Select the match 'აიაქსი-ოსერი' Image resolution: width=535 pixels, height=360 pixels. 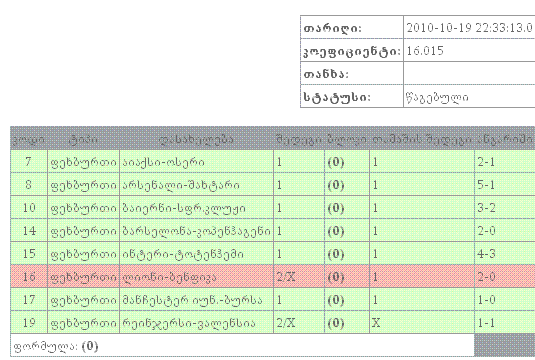[x=163, y=162]
